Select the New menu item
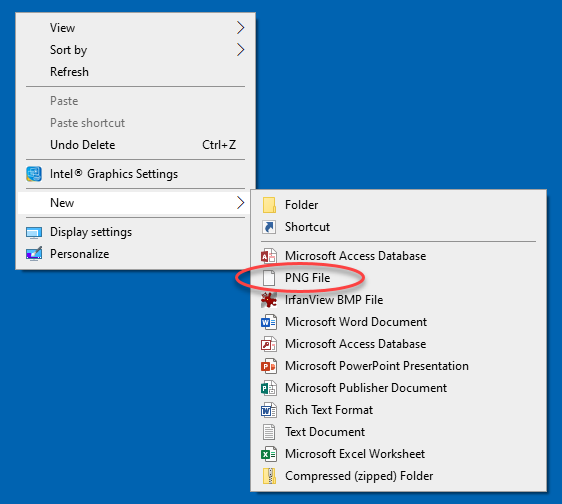 pos(135,203)
